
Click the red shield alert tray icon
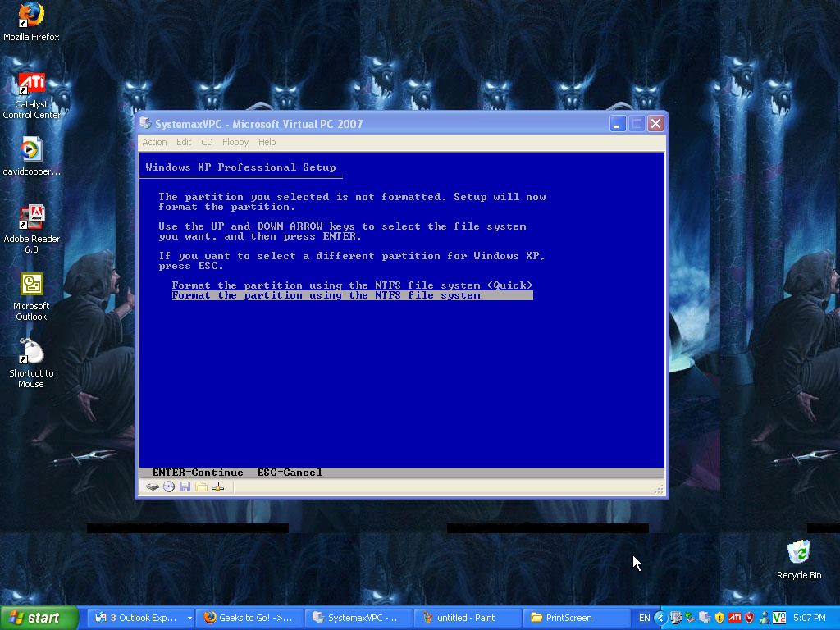pyautogui.click(x=750, y=618)
